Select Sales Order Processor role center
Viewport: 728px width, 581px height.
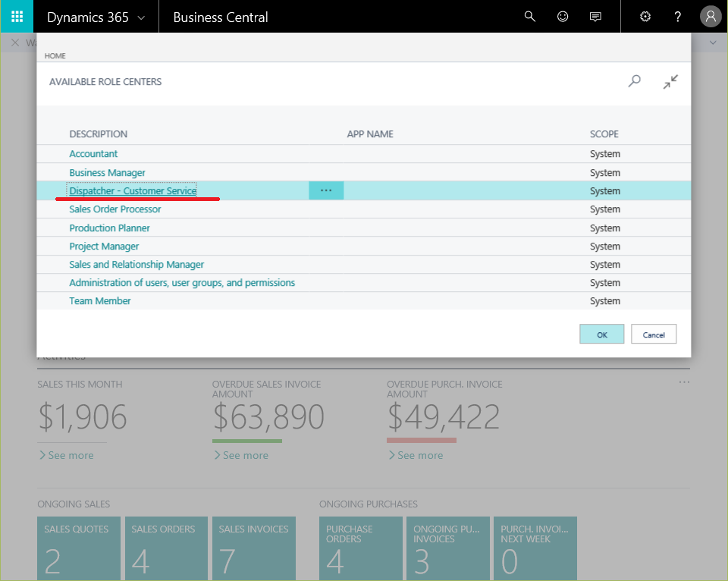point(115,209)
